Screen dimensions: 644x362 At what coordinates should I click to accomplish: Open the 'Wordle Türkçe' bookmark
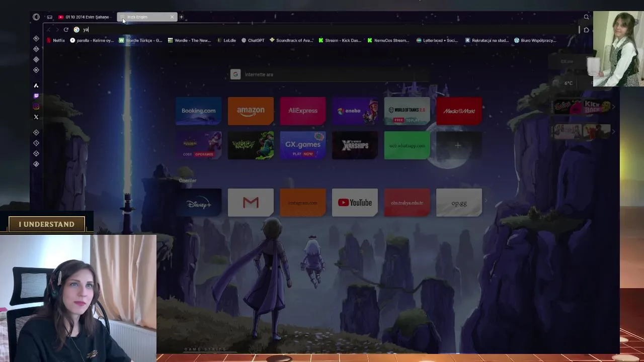point(140,40)
